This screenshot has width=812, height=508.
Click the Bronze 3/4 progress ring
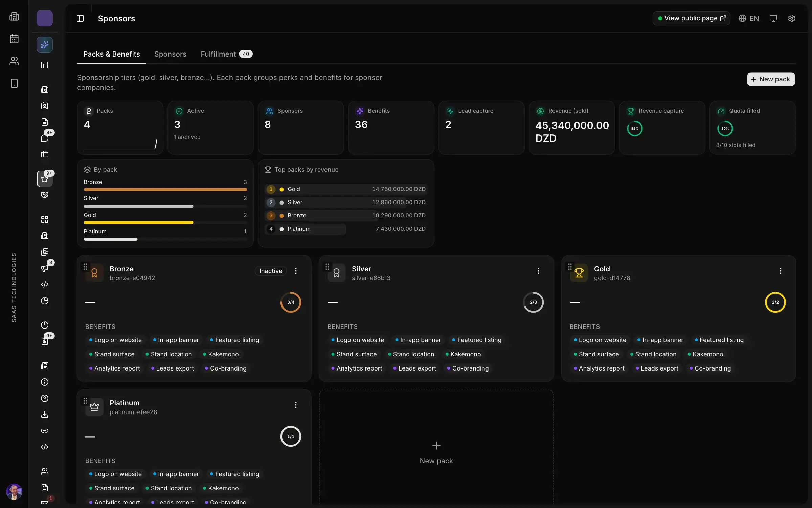click(x=291, y=302)
